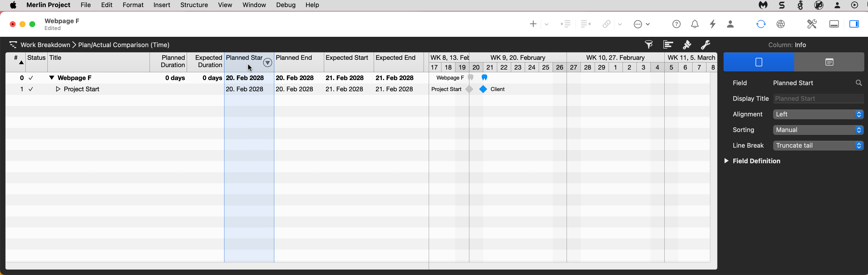868x275 pixels.
Task: Click Plan/Actual Comparison (Time) breadcrumb
Action: 124,45
